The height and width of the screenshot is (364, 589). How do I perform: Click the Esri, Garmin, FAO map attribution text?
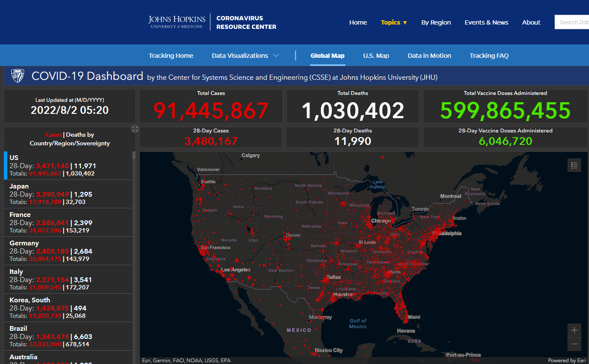[x=186, y=361]
